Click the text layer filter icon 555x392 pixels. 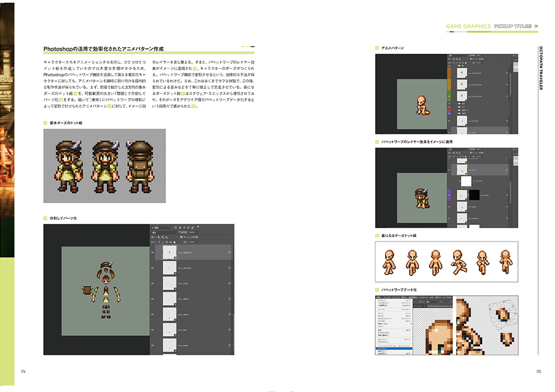coord(183,228)
